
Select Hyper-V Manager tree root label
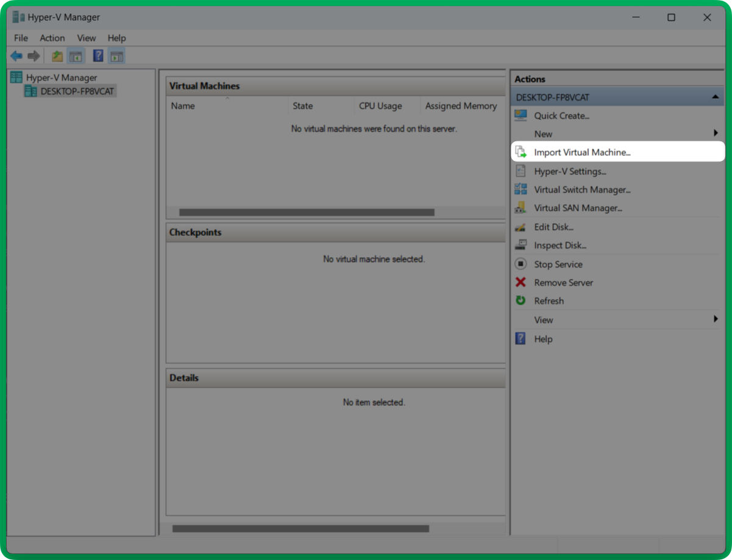[x=62, y=77]
